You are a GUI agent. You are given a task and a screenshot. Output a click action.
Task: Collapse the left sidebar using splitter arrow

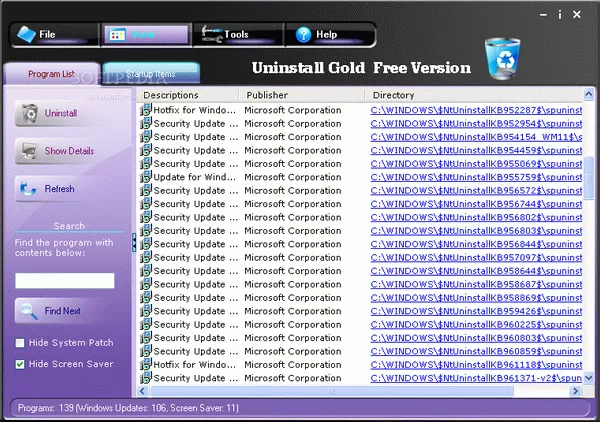[134, 243]
